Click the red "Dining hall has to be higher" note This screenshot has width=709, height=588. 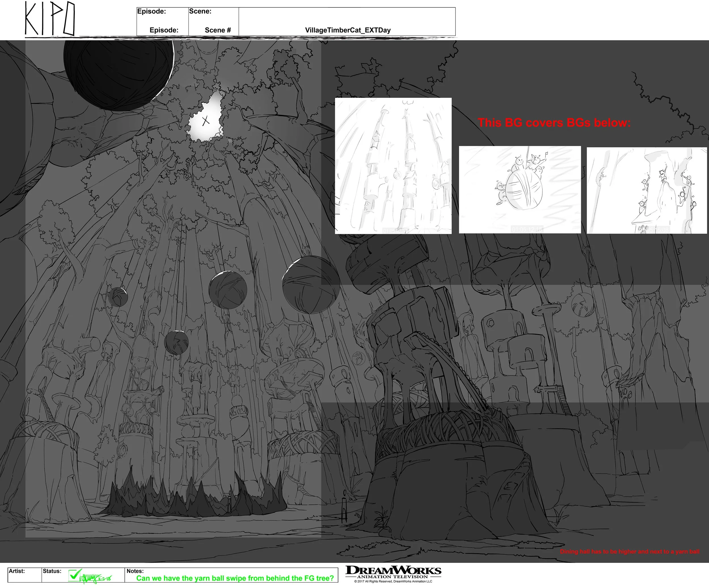click(630, 551)
